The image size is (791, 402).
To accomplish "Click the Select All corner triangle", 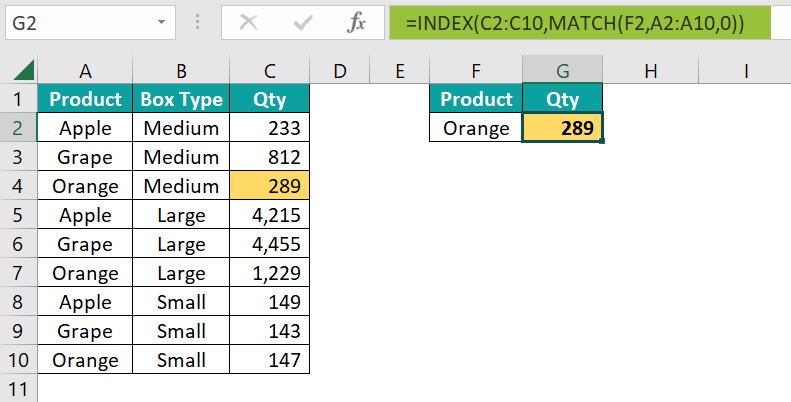I will pyautogui.click(x=24, y=70).
